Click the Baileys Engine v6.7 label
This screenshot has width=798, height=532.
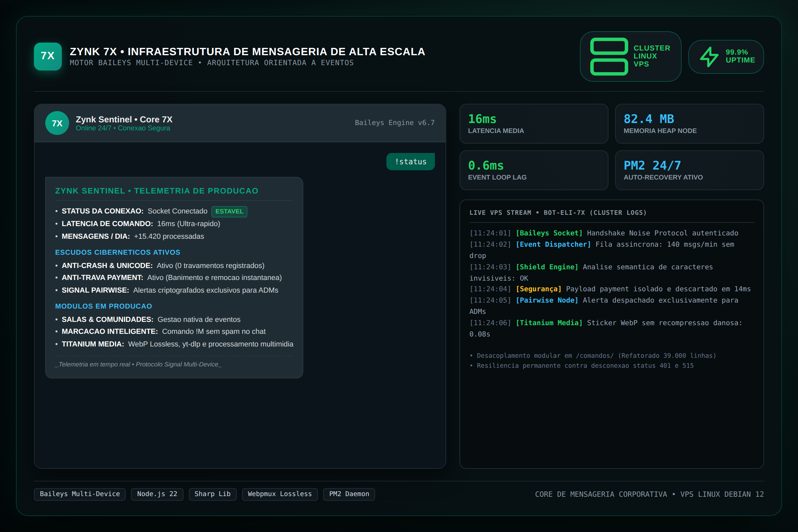point(395,123)
